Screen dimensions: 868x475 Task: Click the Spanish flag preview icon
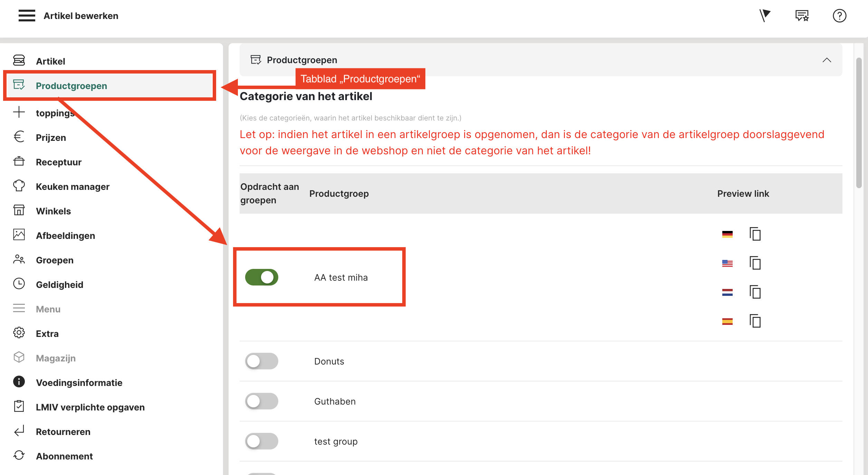(x=727, y=321)
